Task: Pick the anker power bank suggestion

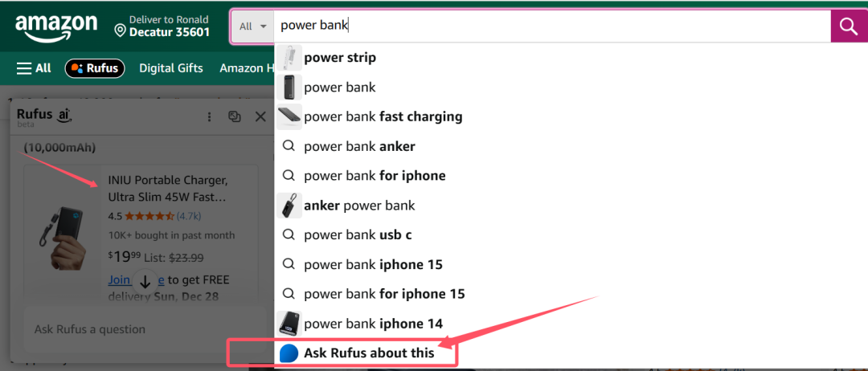Action: 359,206
